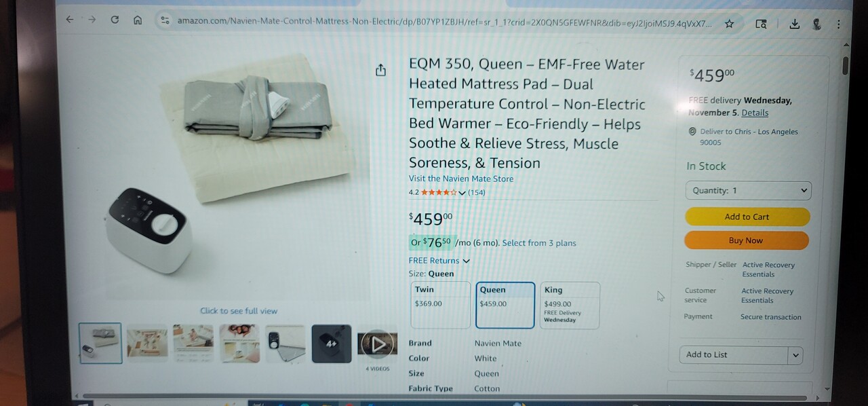Open the ratings popover chevron
The image size is (868, 406).
point(462,193)
